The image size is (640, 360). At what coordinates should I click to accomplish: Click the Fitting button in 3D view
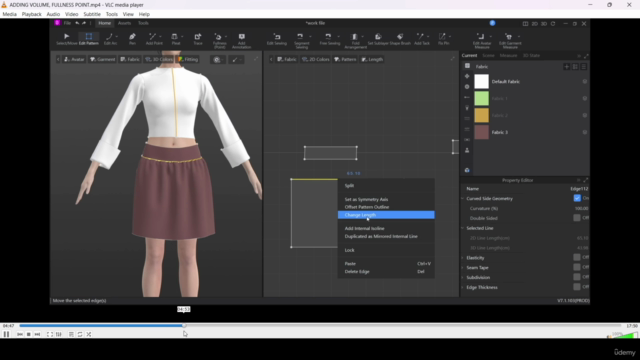(x=188, y=60)
